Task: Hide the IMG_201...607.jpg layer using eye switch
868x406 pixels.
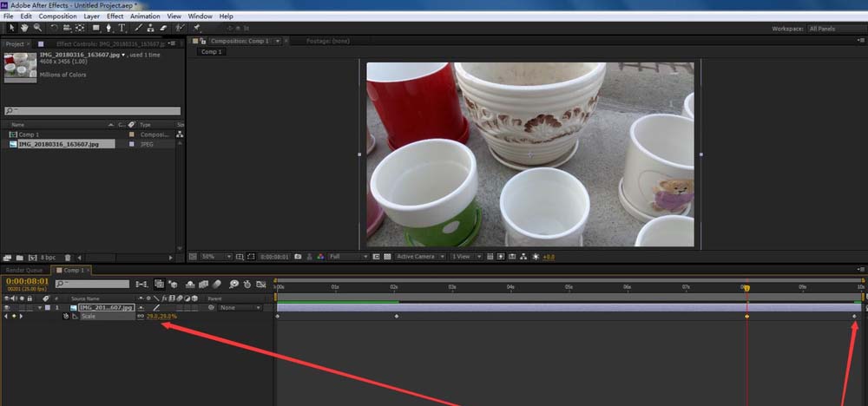Action: (x=7, y=307)
